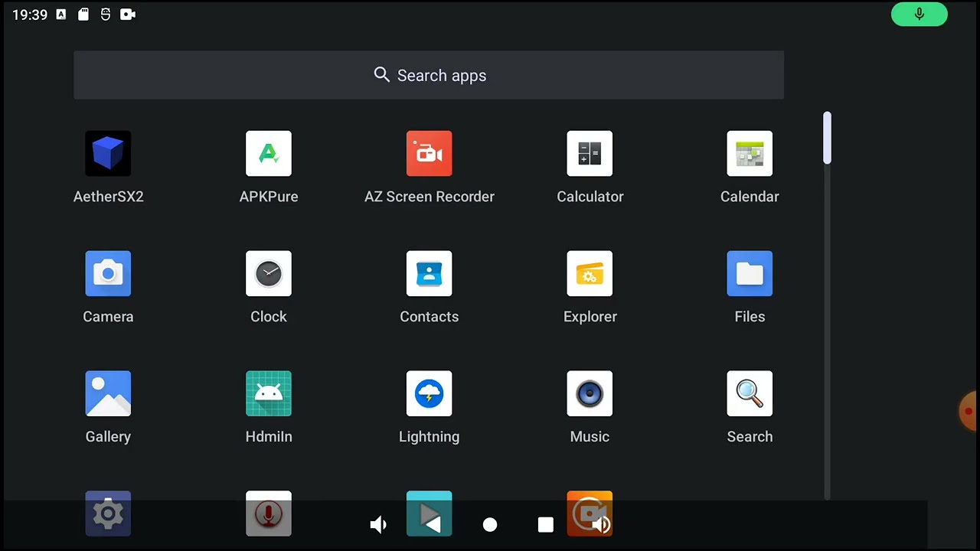The height and width of the screenshot is (551, 980).
Task: Click the green microphone indicator pill
Action: click(920, 15)
